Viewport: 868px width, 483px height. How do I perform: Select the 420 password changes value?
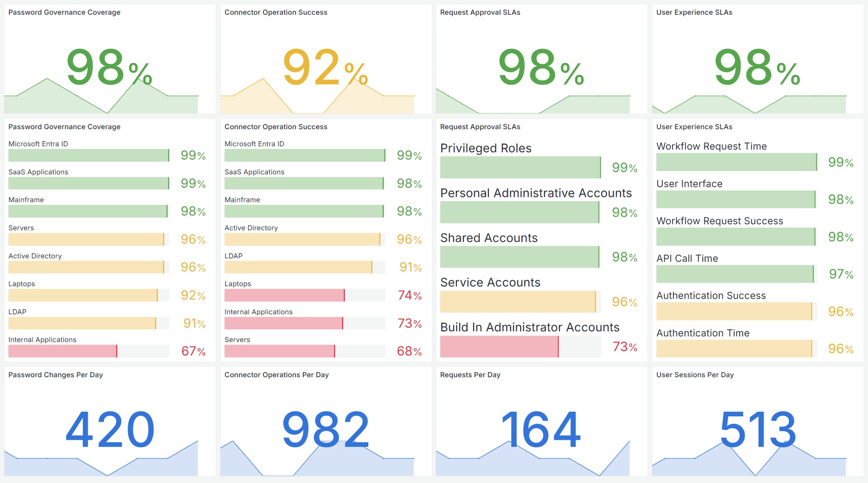point(110,430)
